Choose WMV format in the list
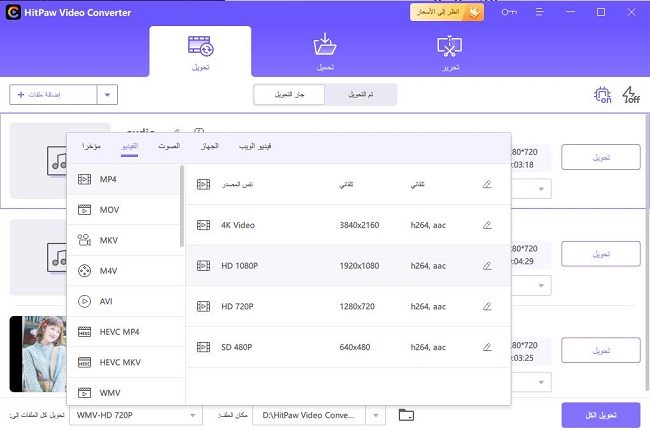The width and height of the screenshot is (650, 431). pos(124,392)
